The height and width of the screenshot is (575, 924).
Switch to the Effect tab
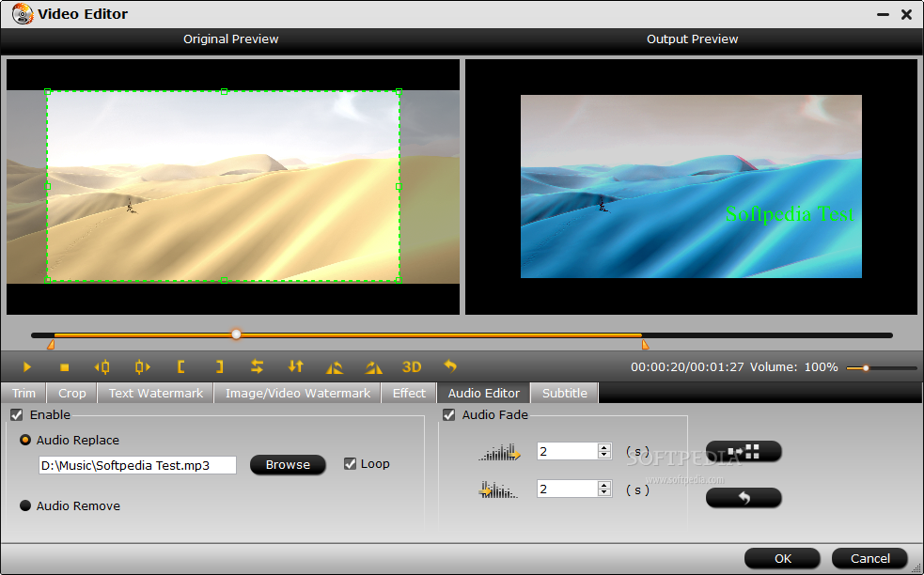[409, 393]
